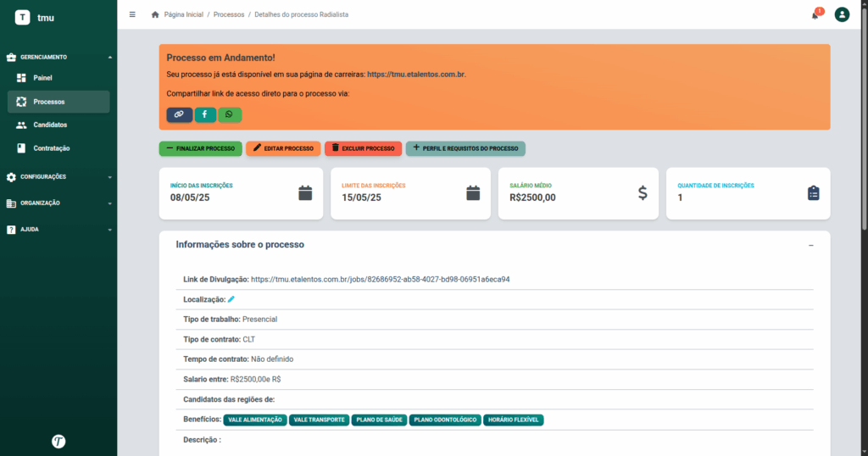
Task: Copy process link with chain icon button
Action: tap(180, 114)
